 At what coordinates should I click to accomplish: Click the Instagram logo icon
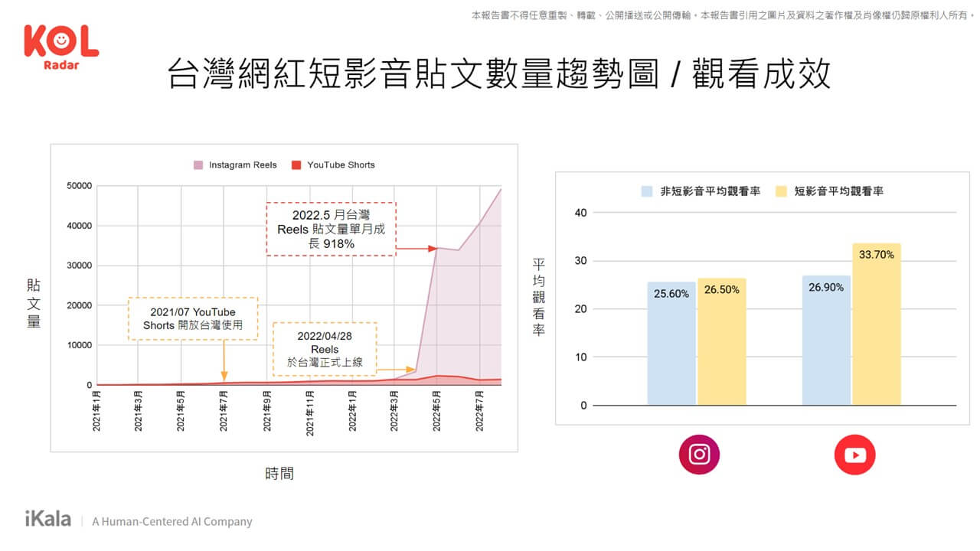point(699,455)
